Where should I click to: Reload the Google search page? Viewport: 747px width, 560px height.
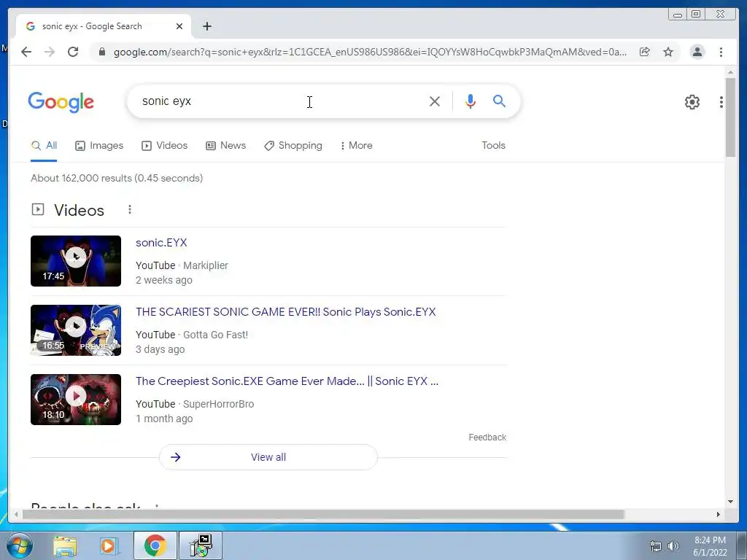coord(73,52)
